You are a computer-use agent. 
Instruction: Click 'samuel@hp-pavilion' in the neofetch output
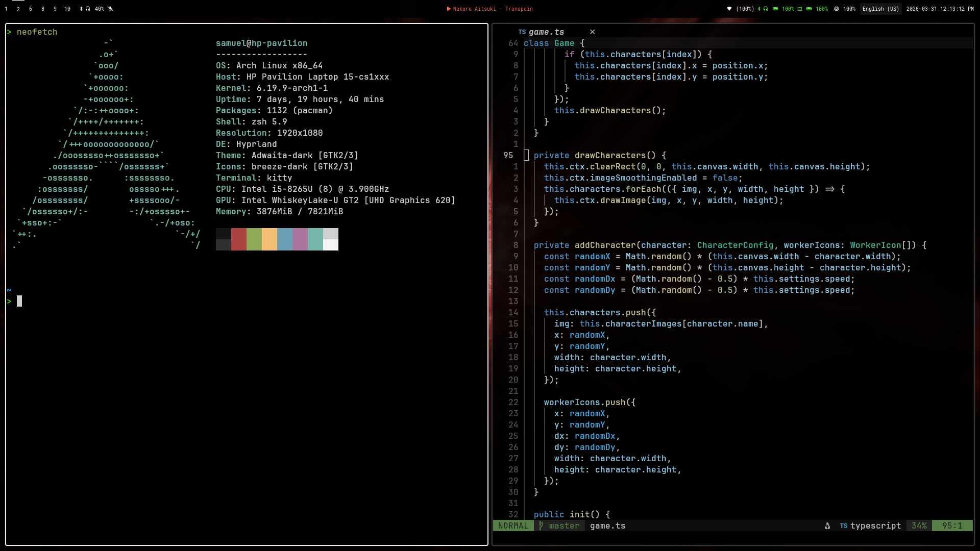[261, 43]
